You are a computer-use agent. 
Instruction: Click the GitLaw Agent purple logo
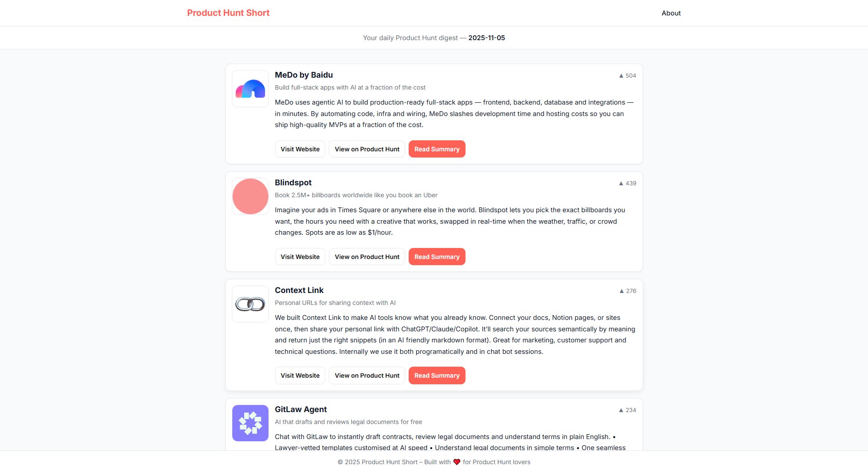[x=250, y=423]
